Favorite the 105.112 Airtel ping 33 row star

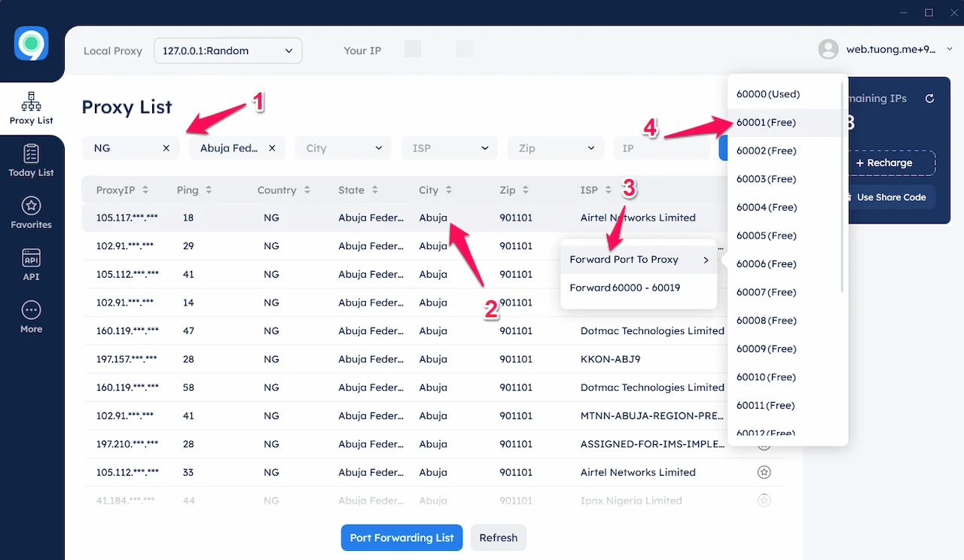click(x=764, y=472)
